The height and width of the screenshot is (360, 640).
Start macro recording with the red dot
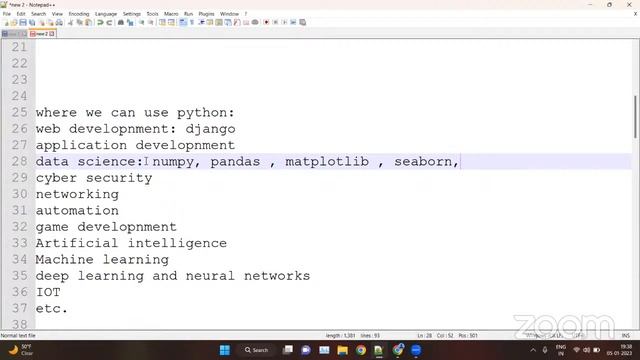266,22
